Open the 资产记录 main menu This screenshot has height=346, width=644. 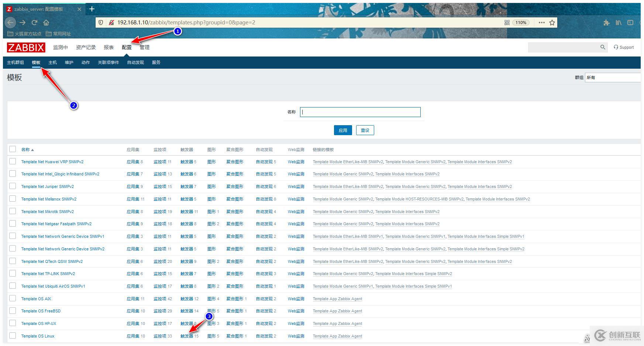[x=86, y=47]
